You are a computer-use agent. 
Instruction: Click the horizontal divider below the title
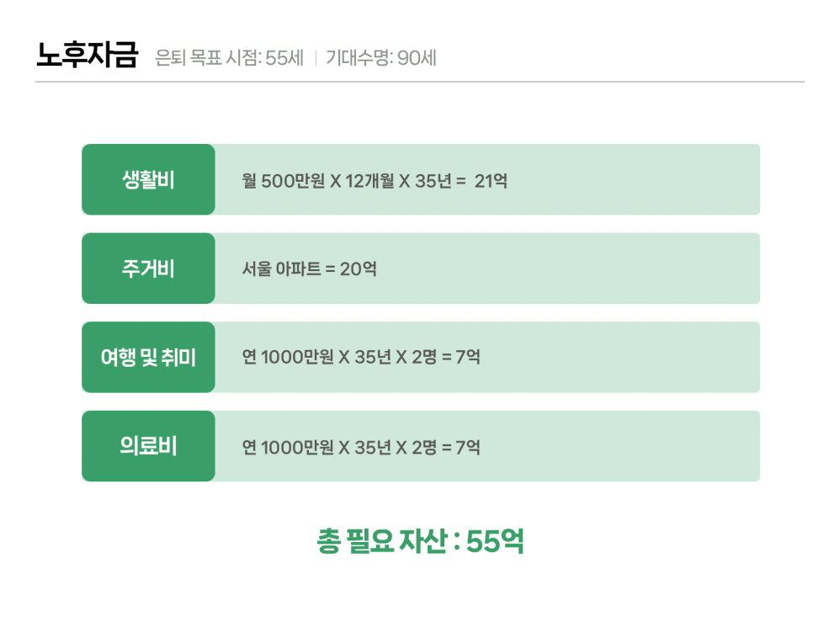419,82
